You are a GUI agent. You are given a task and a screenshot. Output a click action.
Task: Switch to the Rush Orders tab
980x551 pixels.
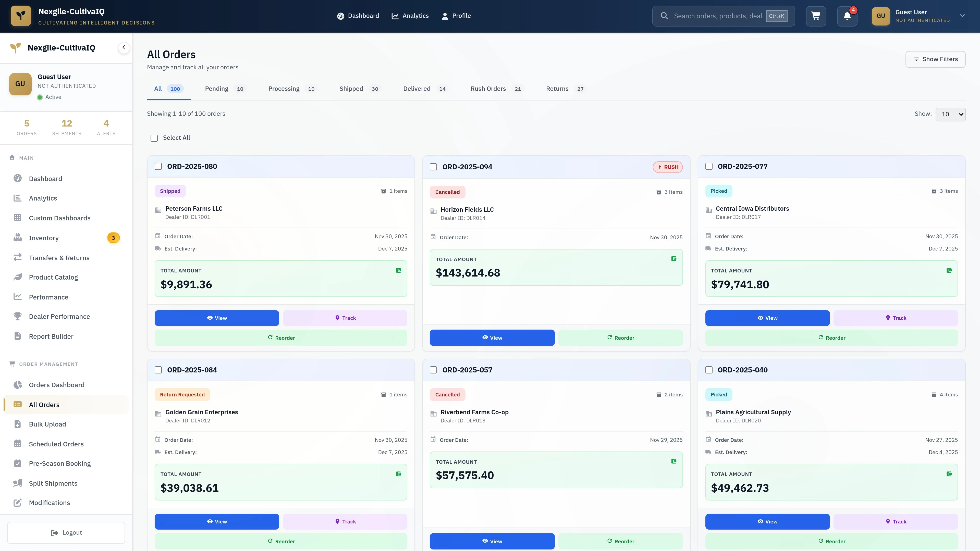(488, 89)
